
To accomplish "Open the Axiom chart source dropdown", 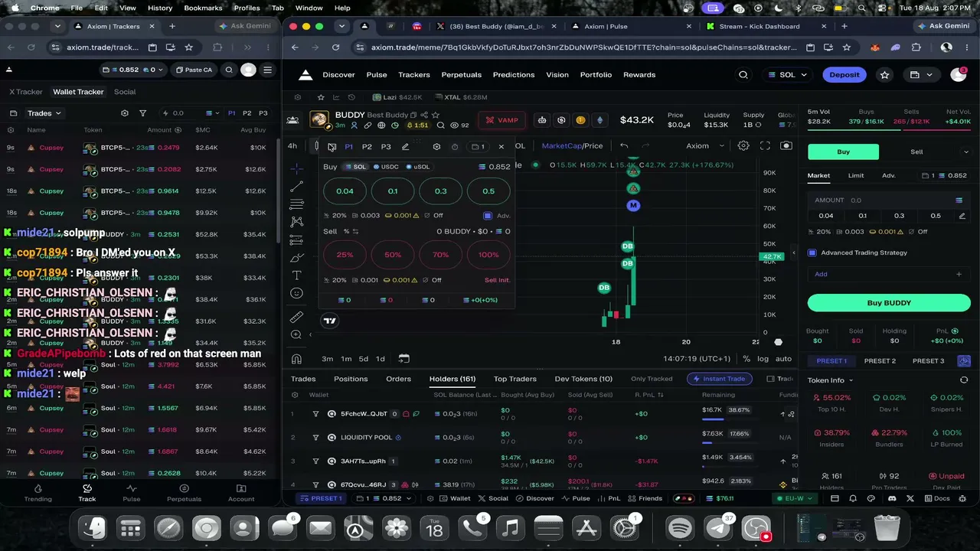I will point(705,145).
